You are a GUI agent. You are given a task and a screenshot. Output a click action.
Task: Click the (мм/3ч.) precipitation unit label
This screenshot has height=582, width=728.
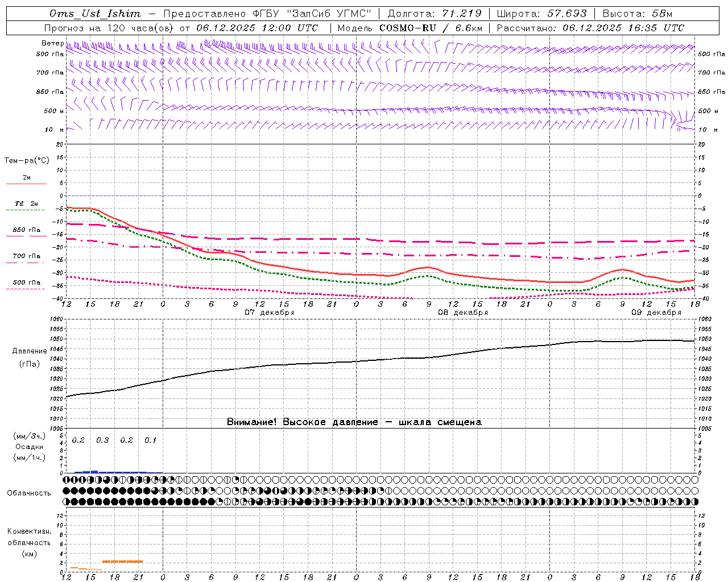pos(30,436)
